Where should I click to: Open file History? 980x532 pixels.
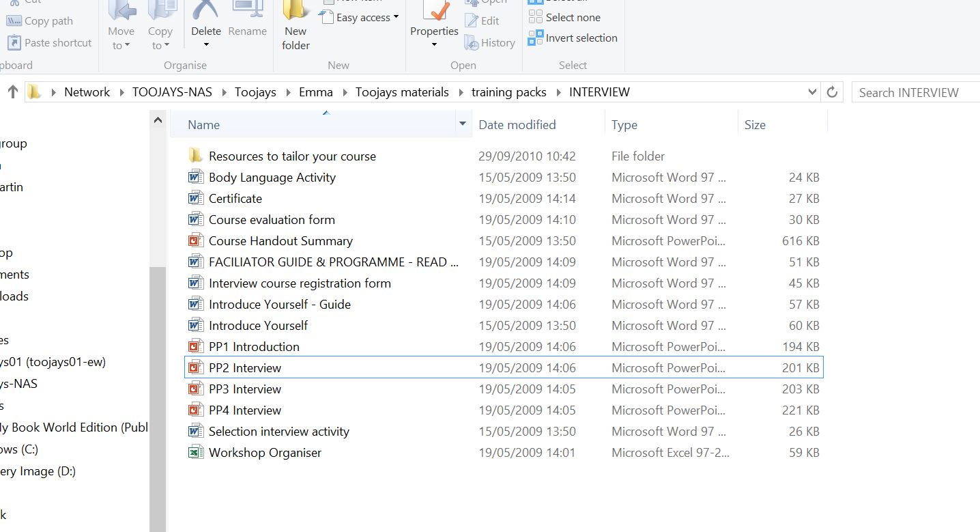click(x=489, y=42)
